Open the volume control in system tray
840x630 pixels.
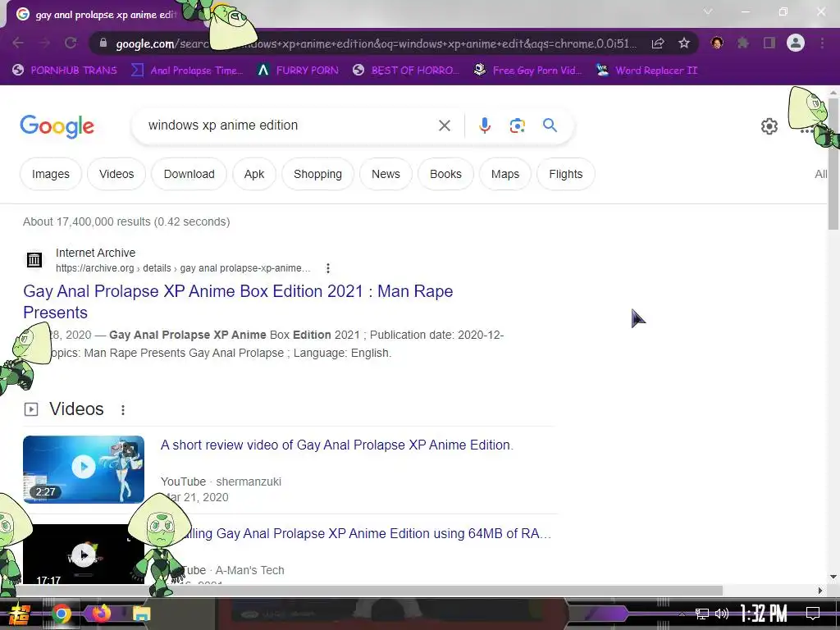722,614
